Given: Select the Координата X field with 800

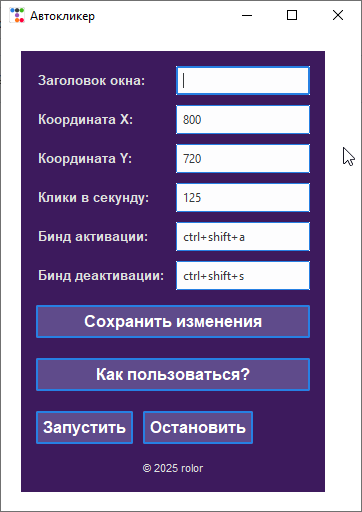Looking at the screenshot, I should (243, 120).
